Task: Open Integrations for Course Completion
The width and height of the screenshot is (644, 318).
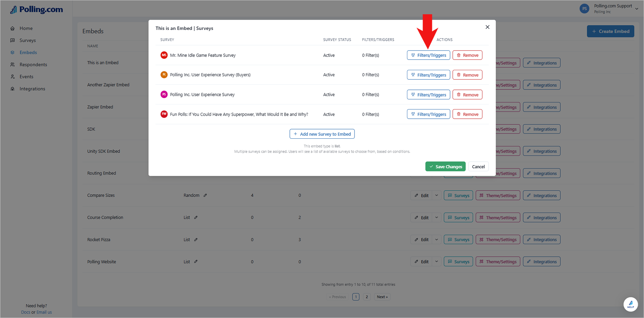Action: (x=541, y=218)
